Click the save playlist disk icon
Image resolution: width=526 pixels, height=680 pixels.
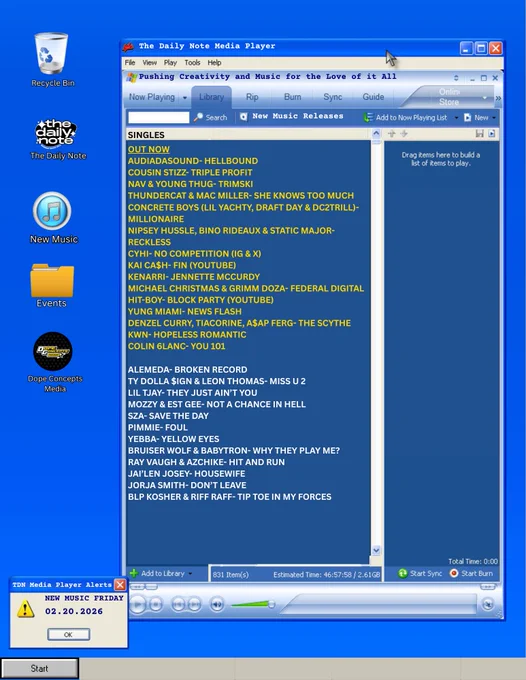tap(479, 134)
